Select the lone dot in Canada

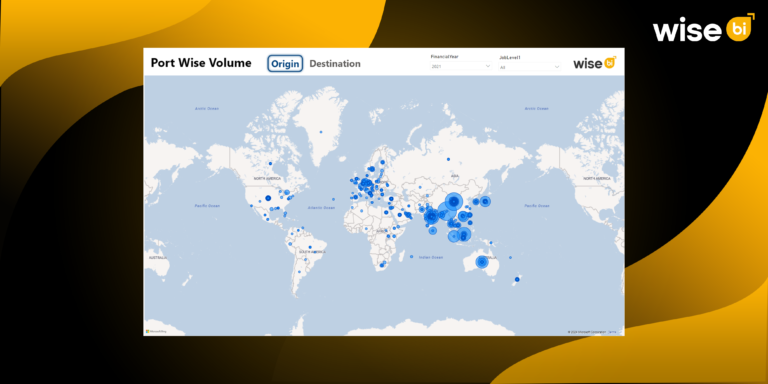pyautogui.click(x=269, y=164)
